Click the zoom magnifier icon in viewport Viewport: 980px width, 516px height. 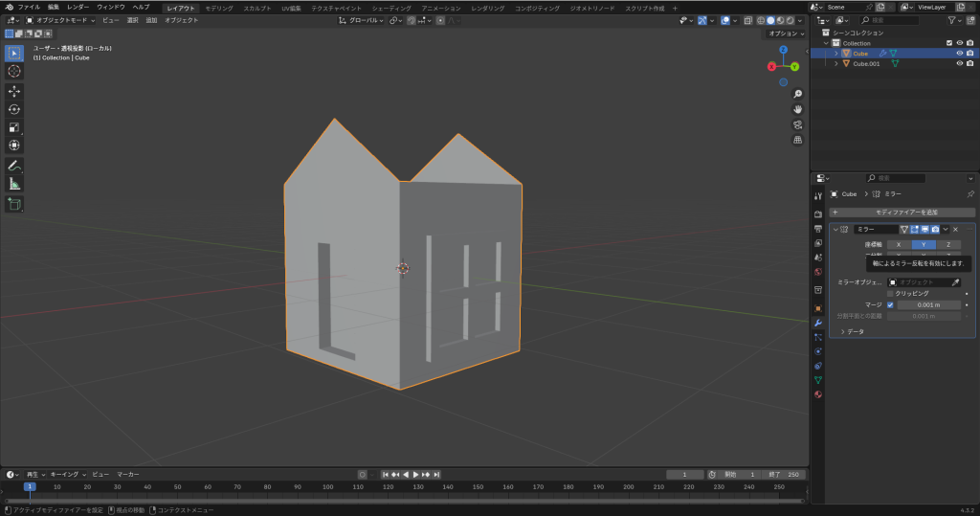pyautogui.click(x=797, y=94)
